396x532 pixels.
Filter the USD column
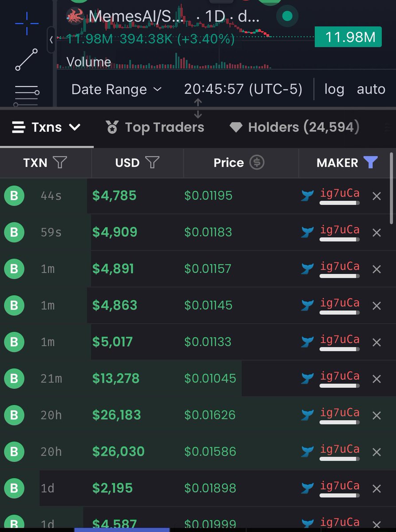tap(152, 163)
